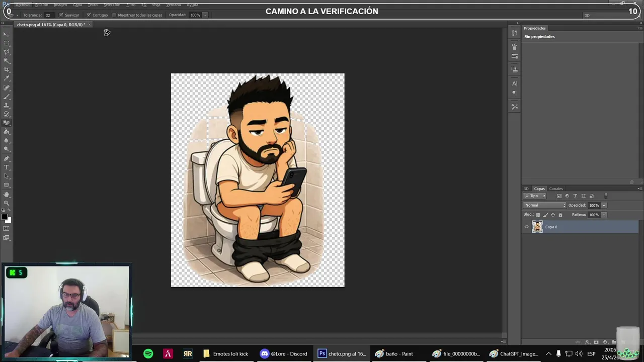Toggle lock transparent pixels button
The width and height of the screenshot is (644, 362).
click(x=538, y=215)
